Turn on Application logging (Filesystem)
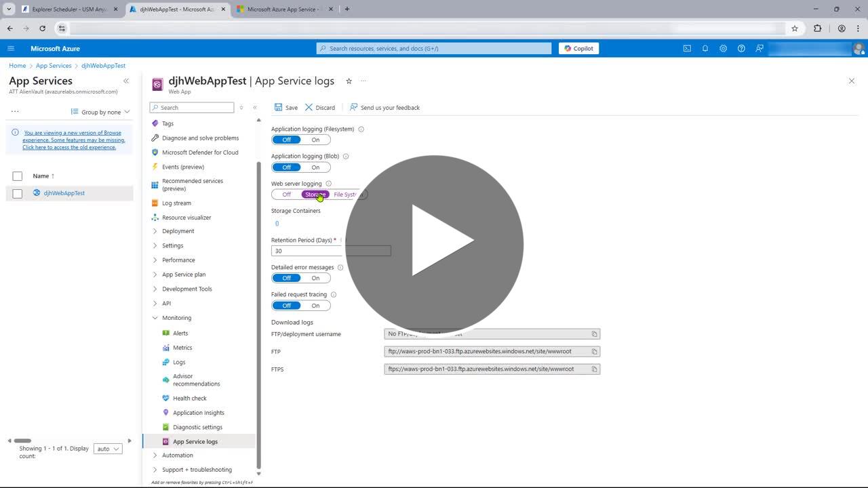This screenshot has height=488, width=868. tap(315, 140)
